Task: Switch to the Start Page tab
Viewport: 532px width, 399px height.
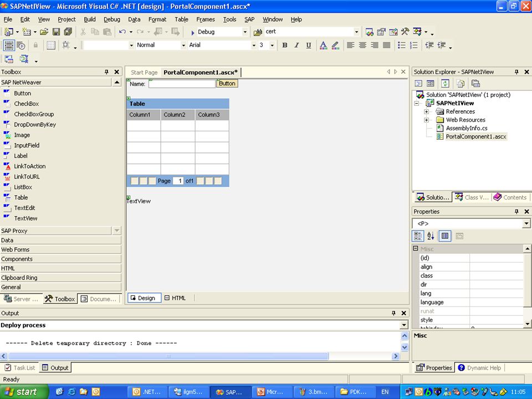Action: [144, 72]
